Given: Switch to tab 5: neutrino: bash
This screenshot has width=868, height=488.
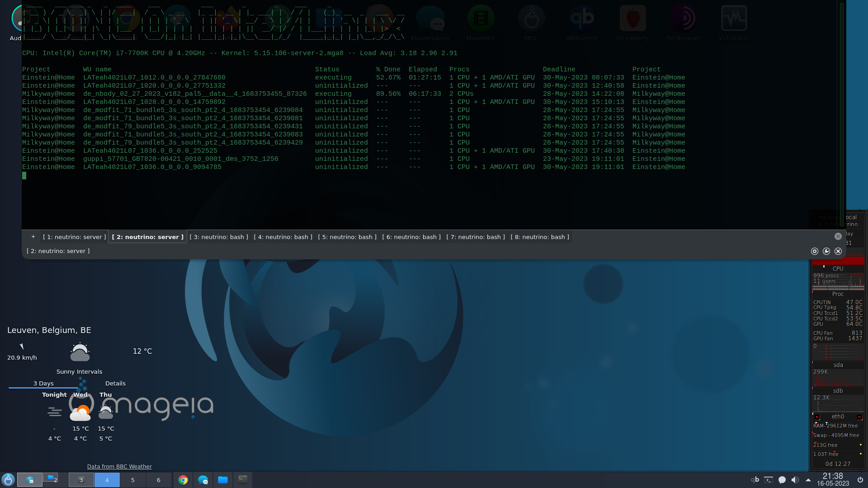Looking at the screenshot, I should 347,237.
